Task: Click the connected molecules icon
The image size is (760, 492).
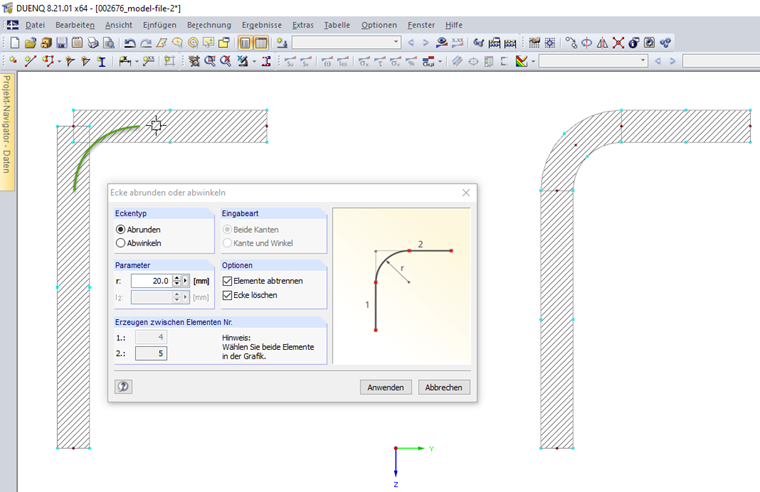Action: 665,43
